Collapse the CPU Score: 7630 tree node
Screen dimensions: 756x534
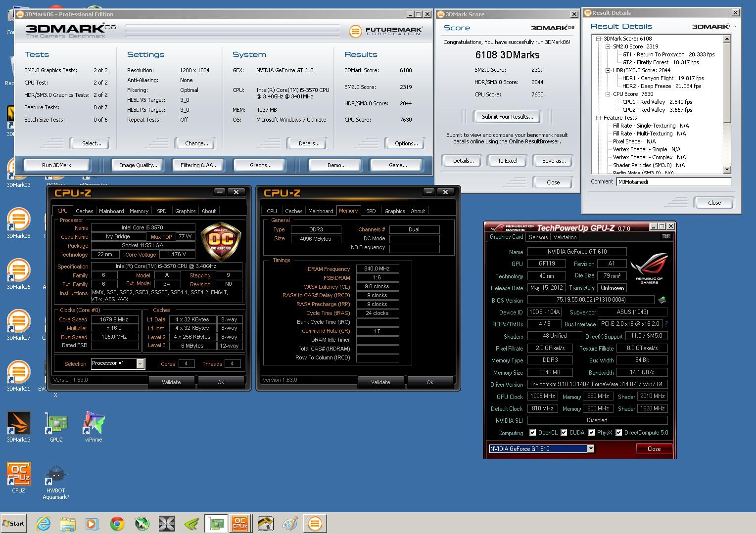(x=608, y=94)
